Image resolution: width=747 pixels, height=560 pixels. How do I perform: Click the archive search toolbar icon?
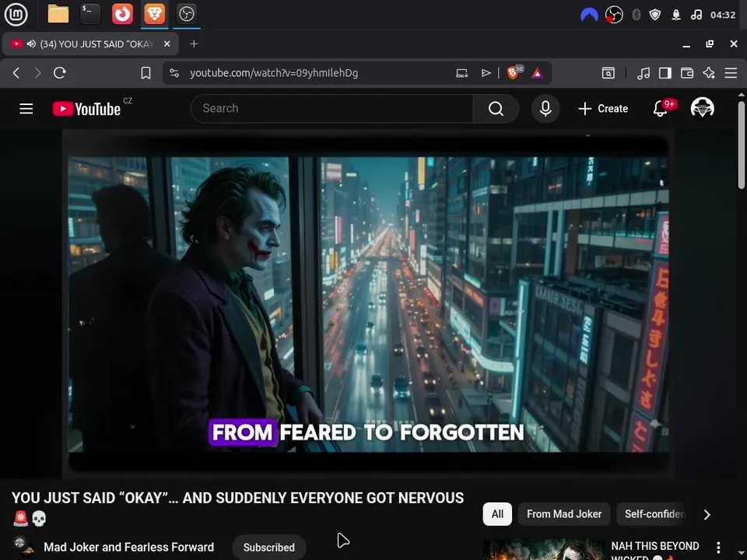tap(608, 73)
